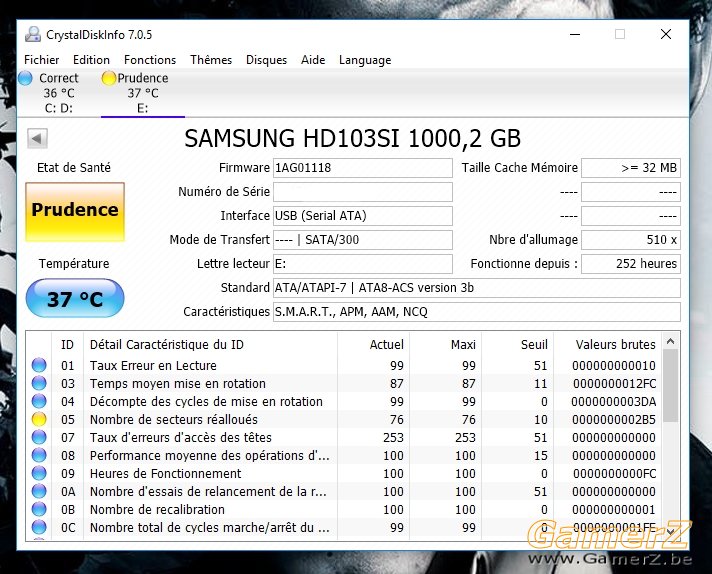Select row Performance moyenne des opérations
Viewport: 712px width, 574px height.
tap(344, 455)
